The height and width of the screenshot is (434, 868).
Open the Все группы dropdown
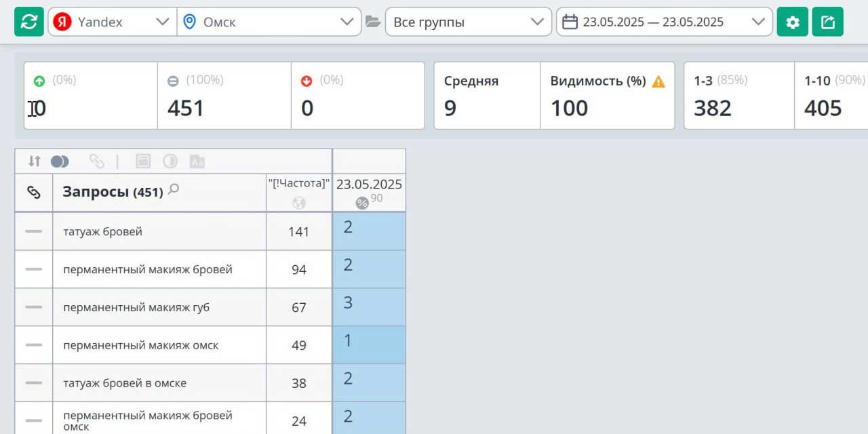[468, 22]
